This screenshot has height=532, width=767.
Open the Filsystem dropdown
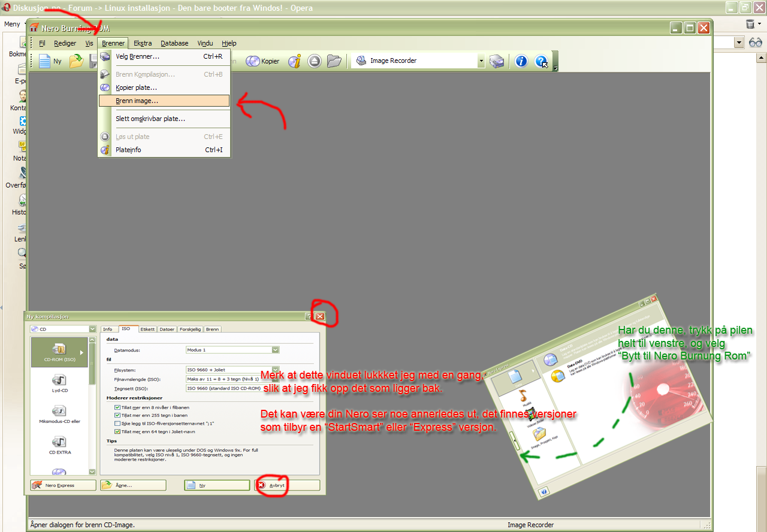tap(232, 370)
